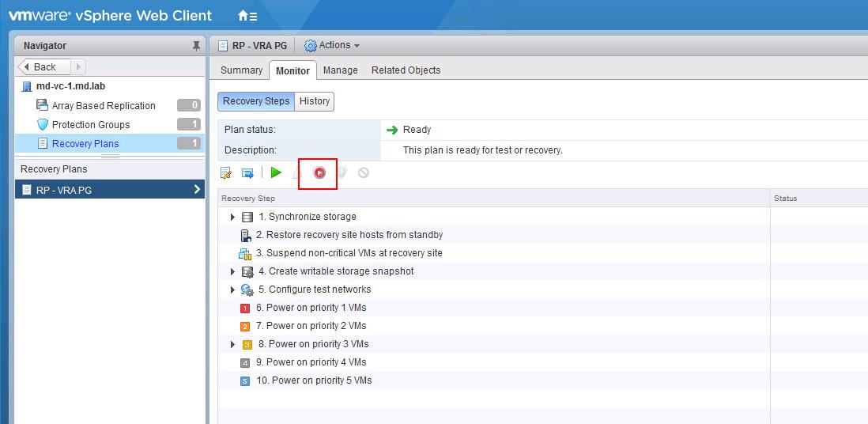
Task: Click the grey priority 4 icon
Action: 245,363
